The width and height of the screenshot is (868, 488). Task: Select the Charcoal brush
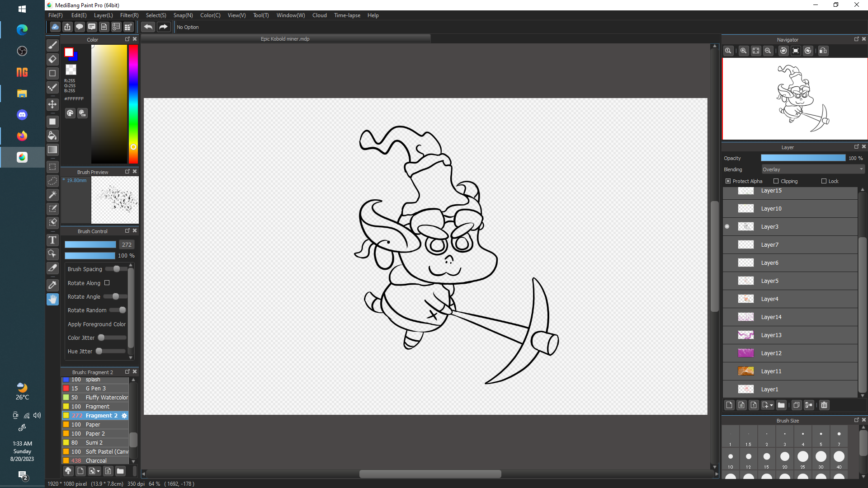(x=95, y=461)
